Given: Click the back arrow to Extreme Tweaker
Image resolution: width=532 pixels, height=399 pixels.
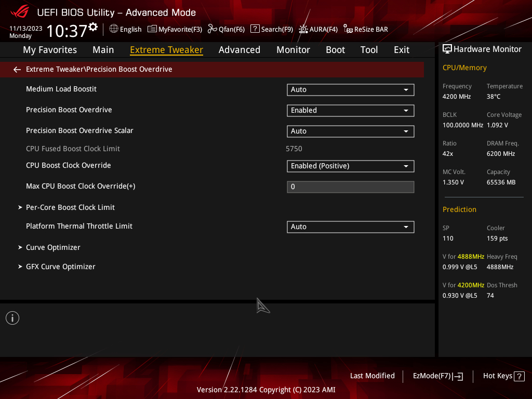Looking at the screenshot, I should [x=17, y=70].
